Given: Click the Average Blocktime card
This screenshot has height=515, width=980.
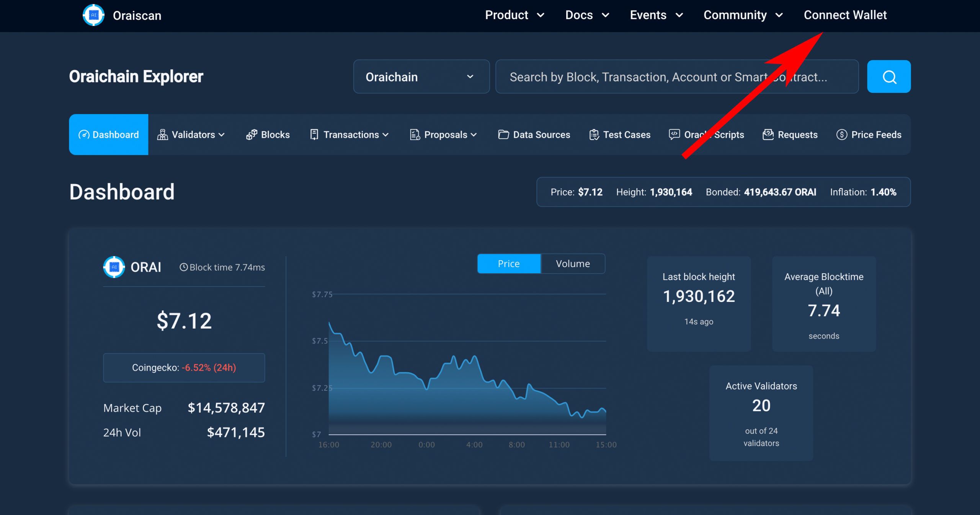Looking at the screenshot, I should pos(824,304).
